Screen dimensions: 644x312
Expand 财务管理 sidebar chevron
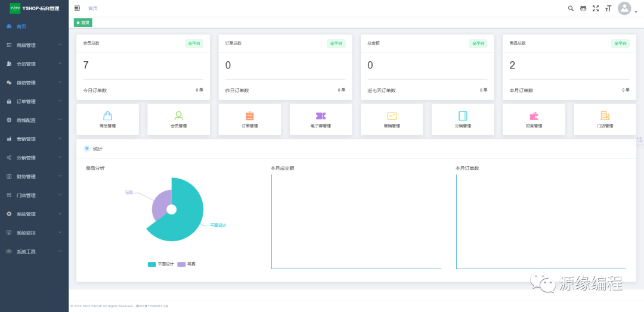(60, 176)
